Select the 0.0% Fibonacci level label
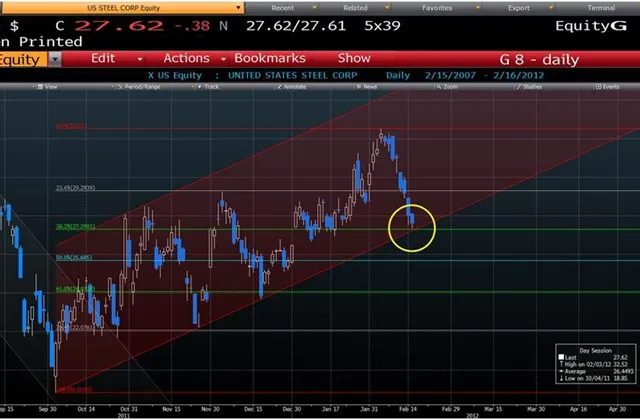This screenshot has height=420, width=640. point(71,126)
